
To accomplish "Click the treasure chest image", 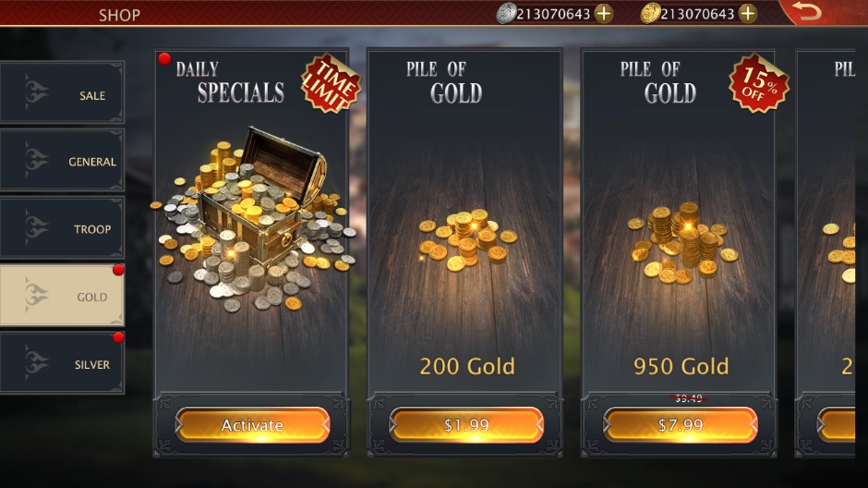I will click(x=252, y=219).
